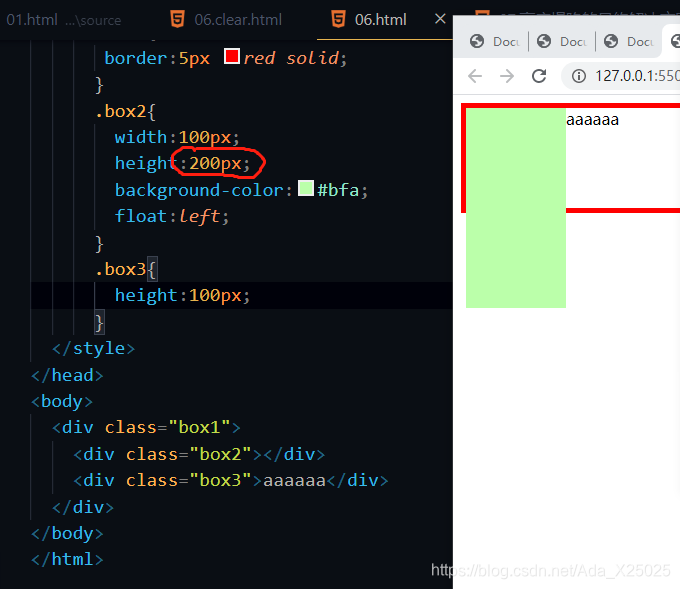The image size is (680, 589).
Task: Go forward in the browser window
Action: (507, 76)
